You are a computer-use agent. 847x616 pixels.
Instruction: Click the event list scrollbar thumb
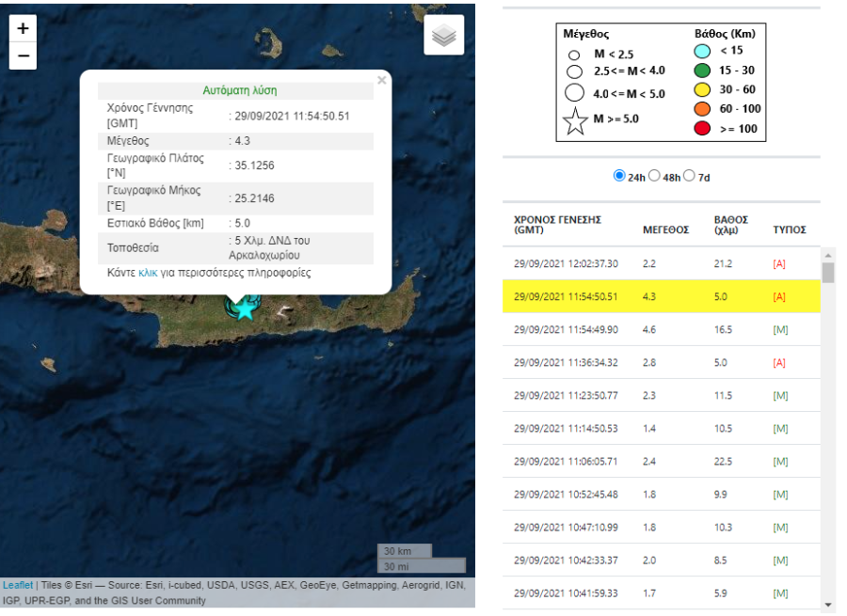[828, 273]
